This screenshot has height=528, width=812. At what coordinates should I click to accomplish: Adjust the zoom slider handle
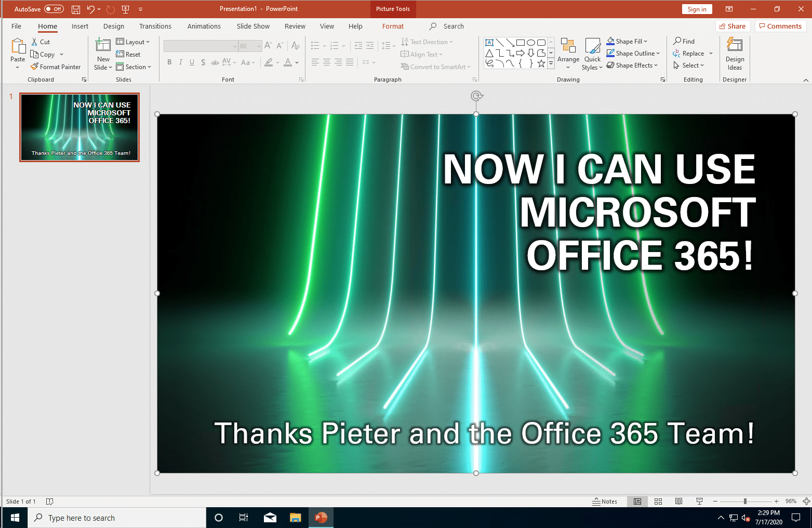click(745, 501)
